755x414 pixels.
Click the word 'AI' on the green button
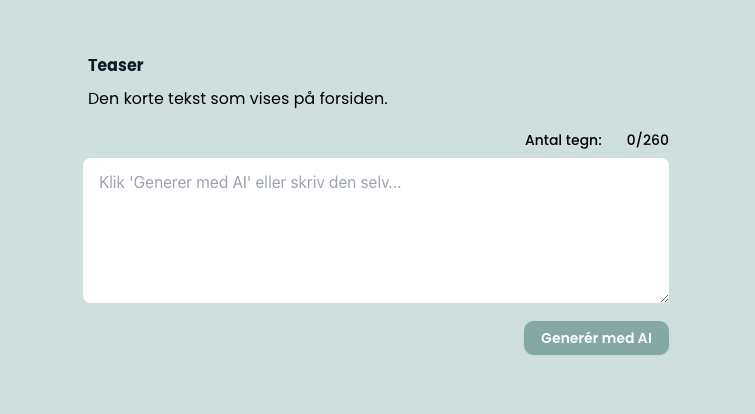click(x=642, y=338)
